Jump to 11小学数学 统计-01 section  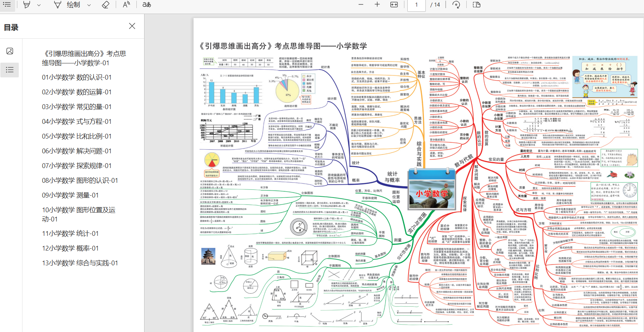70,234
